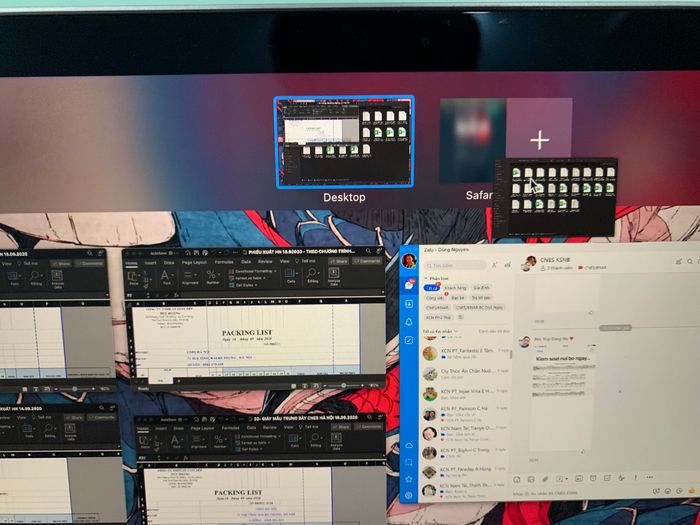Open Zalo cloud storage icon in sidebar

click(409, 446)
